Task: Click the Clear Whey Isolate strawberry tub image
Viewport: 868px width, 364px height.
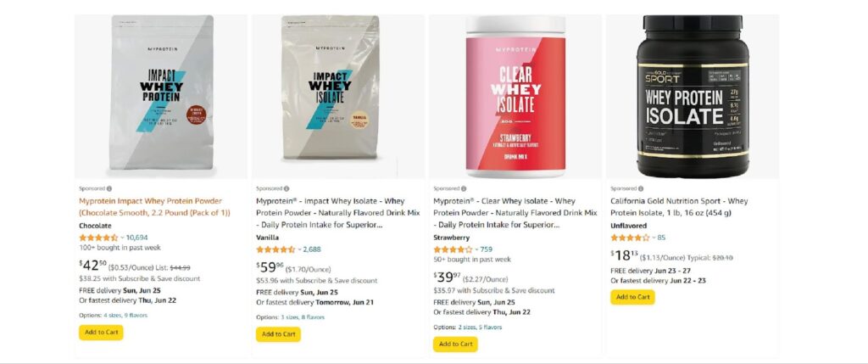Action: click(515, 96)
